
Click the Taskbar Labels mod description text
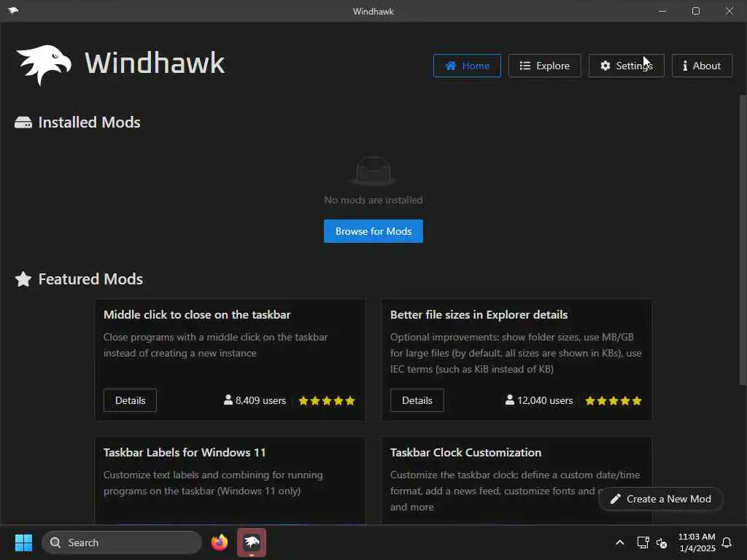pos(213,483)
